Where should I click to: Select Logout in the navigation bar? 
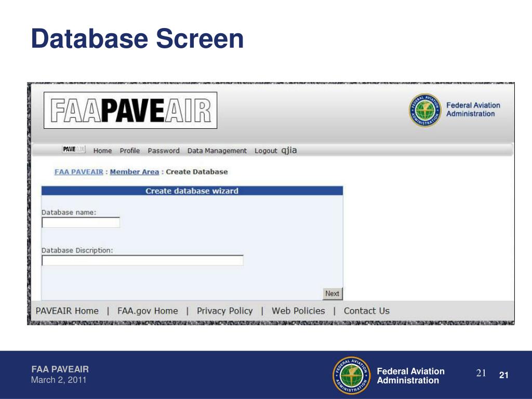265,151
